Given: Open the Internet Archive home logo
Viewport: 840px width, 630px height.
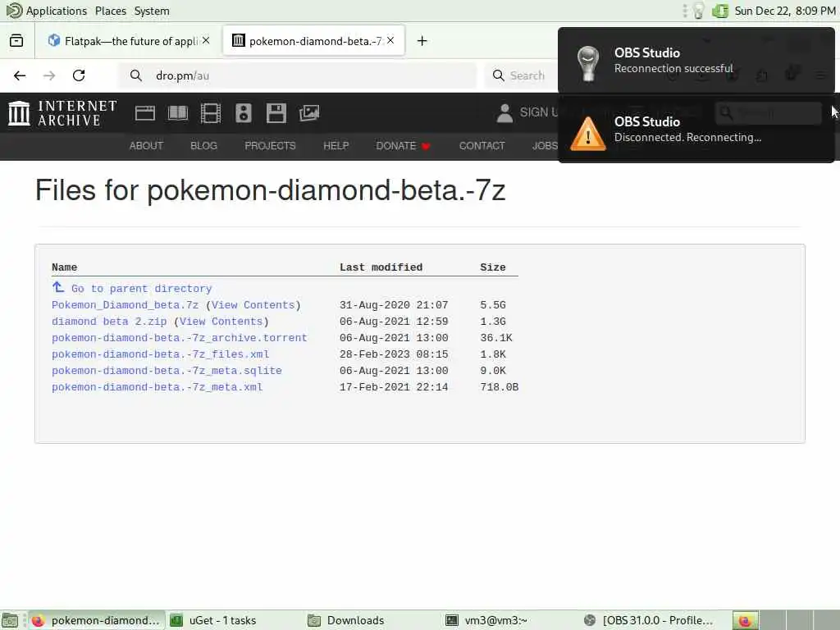Looking at the screenshot, I should [x=62, y=113].
